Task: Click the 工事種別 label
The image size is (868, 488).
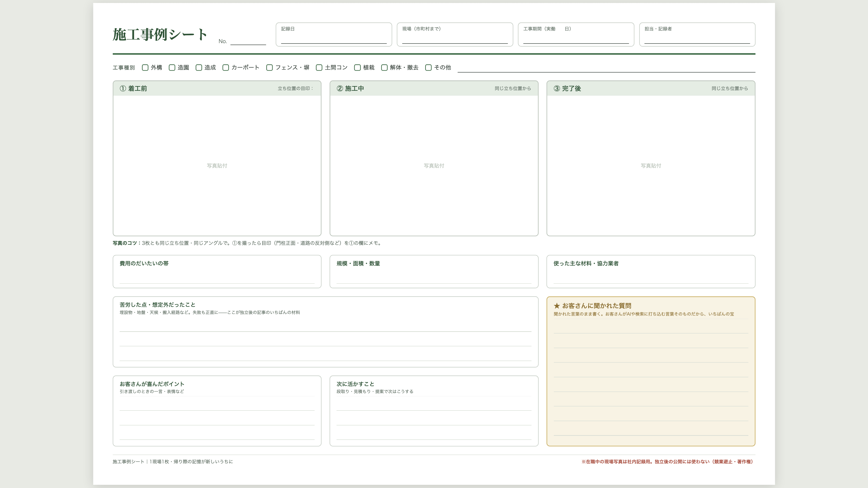Action: 124,68
